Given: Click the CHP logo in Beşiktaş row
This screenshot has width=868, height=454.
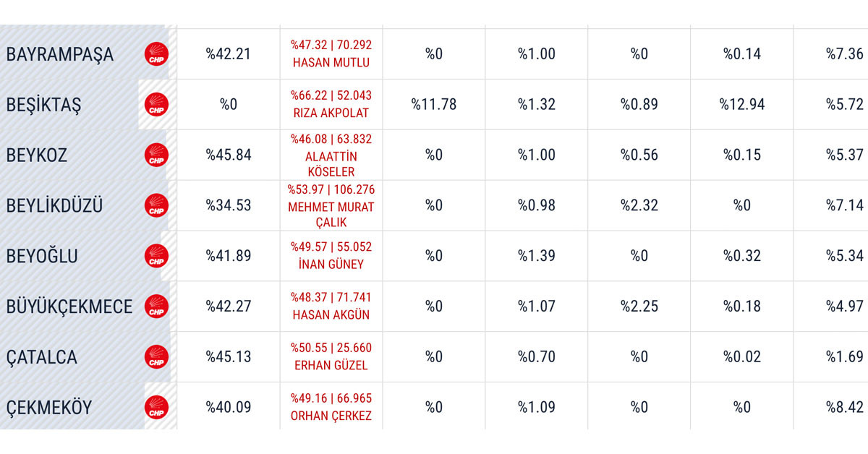Looking at the screenshot, I should coord(156,105).
